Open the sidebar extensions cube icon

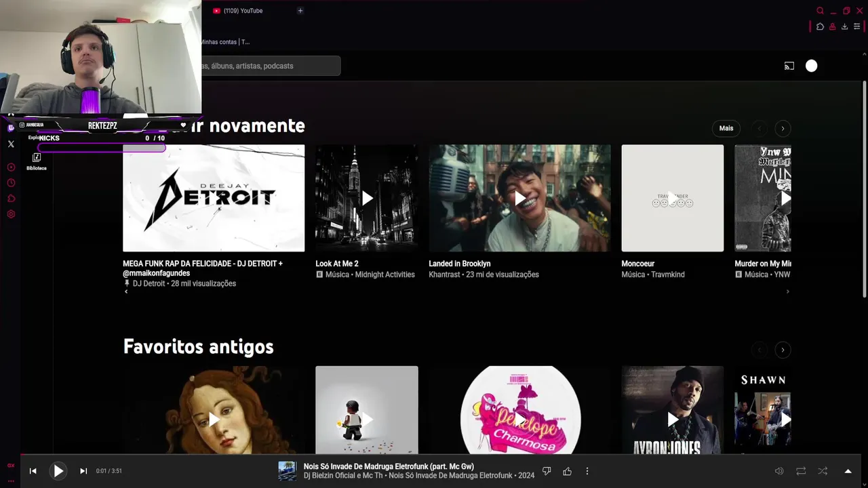[11, 199]
